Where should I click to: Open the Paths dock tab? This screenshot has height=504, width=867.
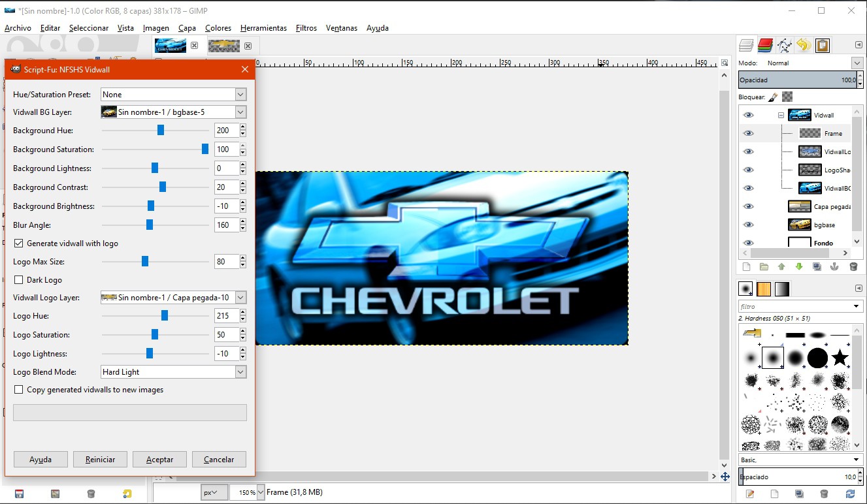(x=784, y=45)
